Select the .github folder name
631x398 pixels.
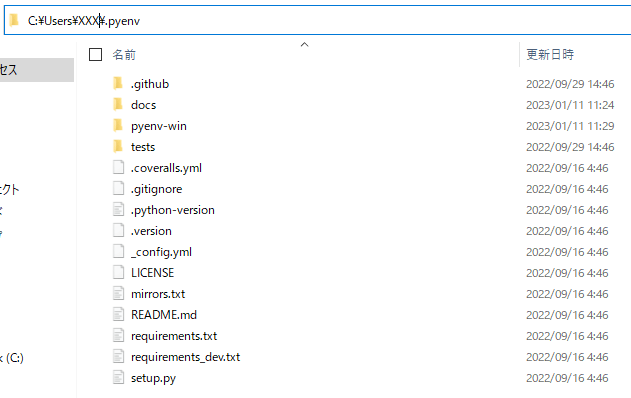click(x=150, y=84)
